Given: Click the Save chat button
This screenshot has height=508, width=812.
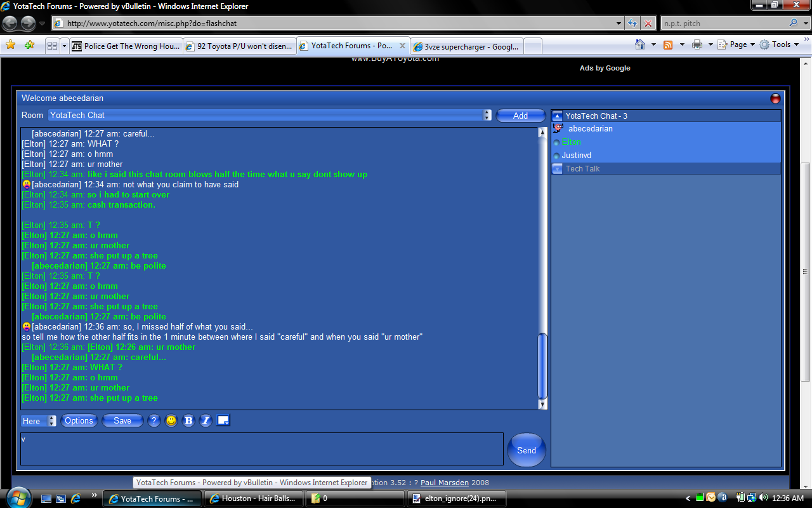Looking at the screenshot, I should (x=122, y=420).
